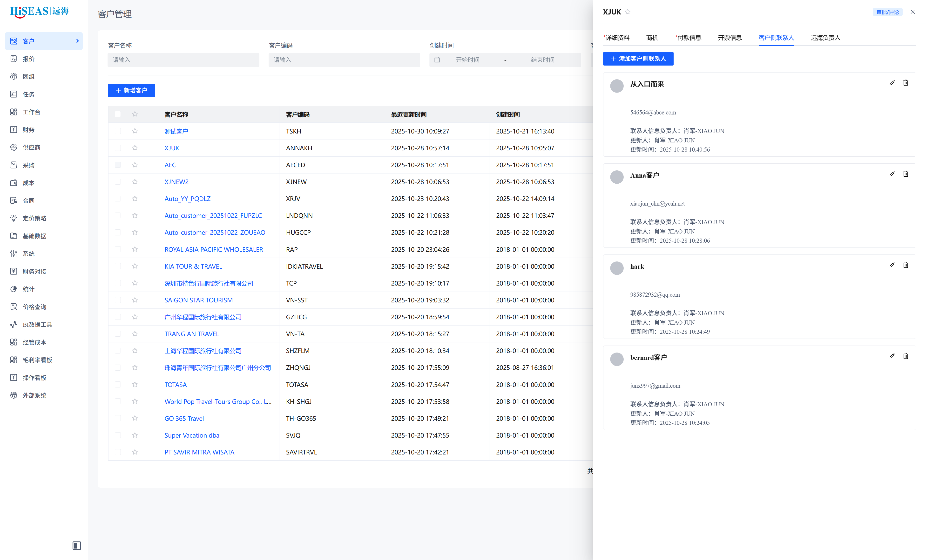
Task: Collapse sidebar using bottom panel icon
Action: click(x=77, y=545)
